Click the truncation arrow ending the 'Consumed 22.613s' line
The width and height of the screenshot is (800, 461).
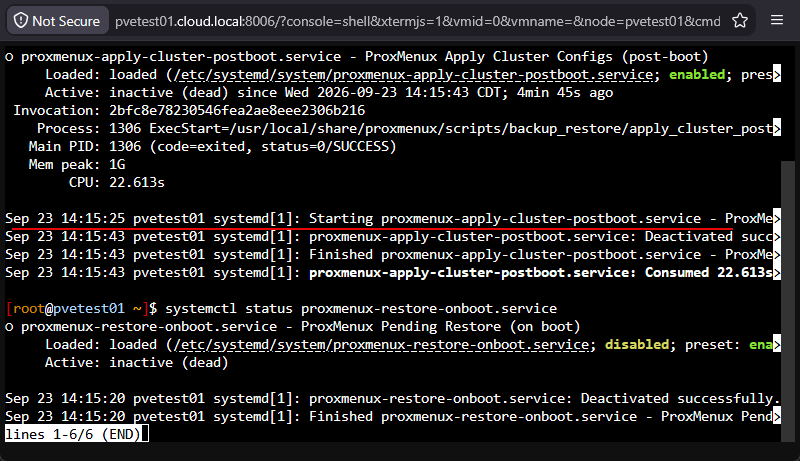777,273
